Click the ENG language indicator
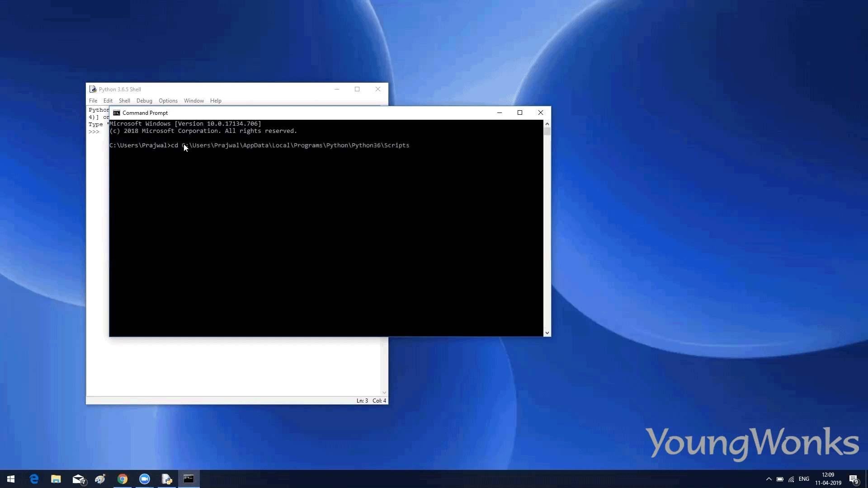This screenshot has width=868, height=488. pos(804,479)
